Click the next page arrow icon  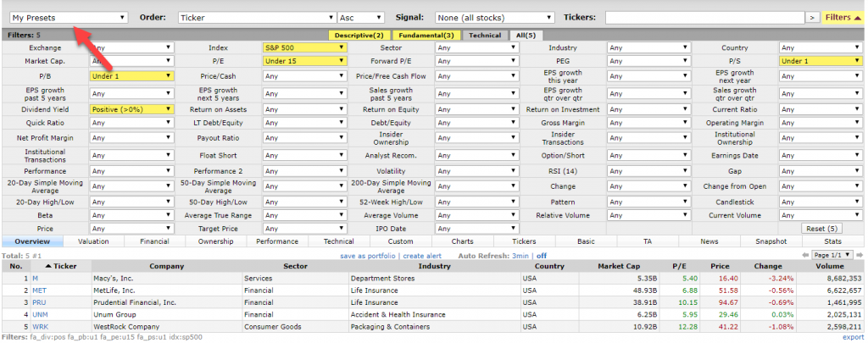pos(860,256)
